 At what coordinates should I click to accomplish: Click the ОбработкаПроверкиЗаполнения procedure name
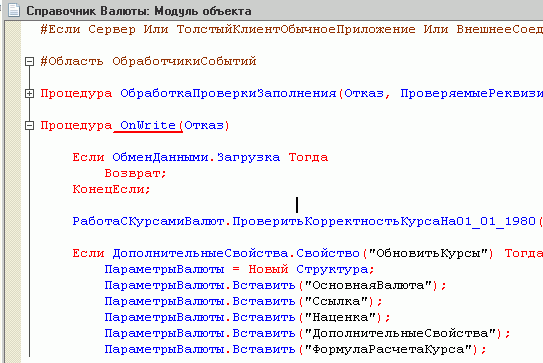229,94
